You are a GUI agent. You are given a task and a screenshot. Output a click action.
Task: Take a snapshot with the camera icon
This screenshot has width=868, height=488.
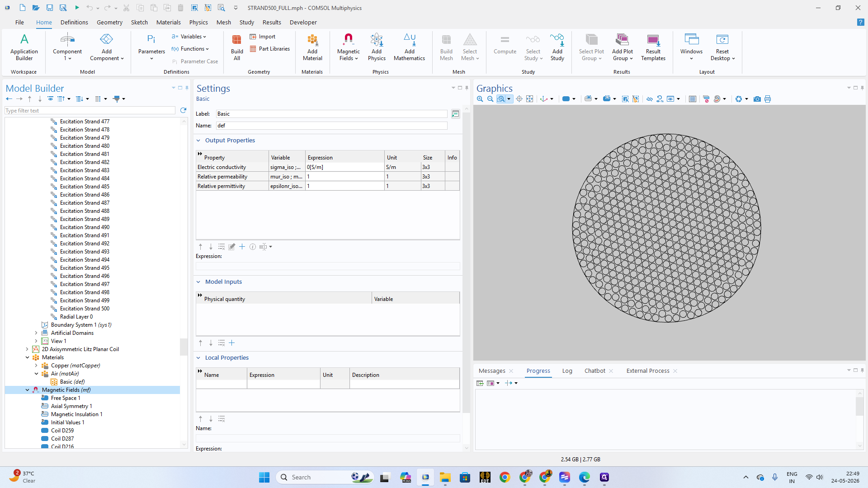click(x=757, y=99)
